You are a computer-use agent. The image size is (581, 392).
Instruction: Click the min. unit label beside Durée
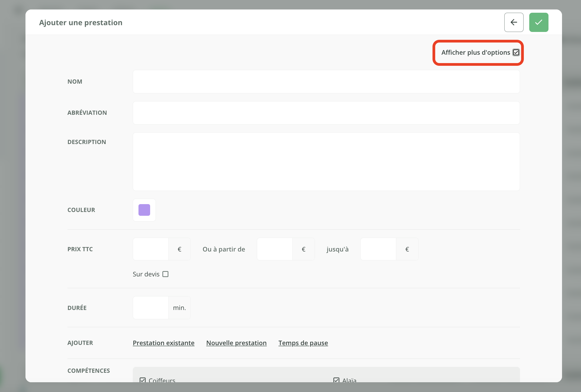tap(179, 308)
